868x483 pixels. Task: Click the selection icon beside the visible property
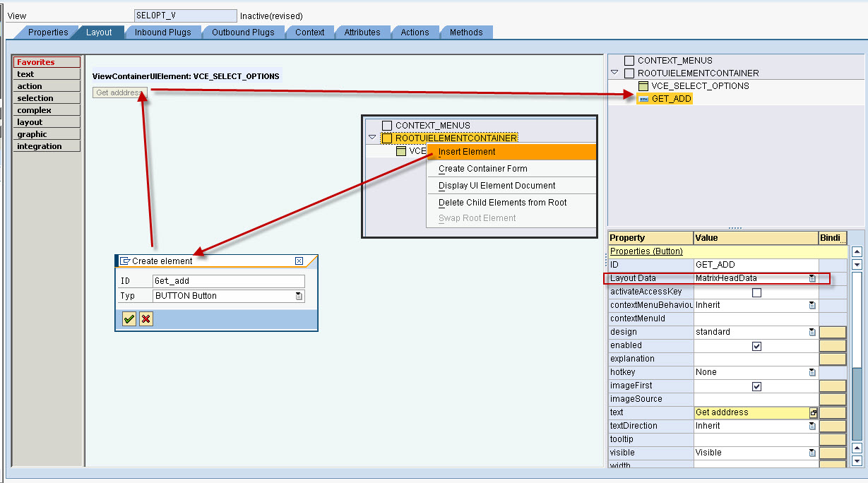pyautogui.click(x=812, y=453)
